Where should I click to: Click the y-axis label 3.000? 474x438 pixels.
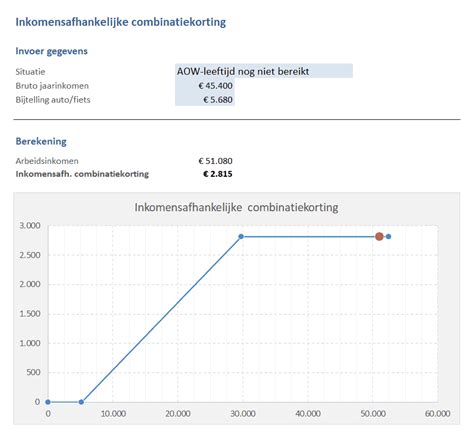click(30, 226)
